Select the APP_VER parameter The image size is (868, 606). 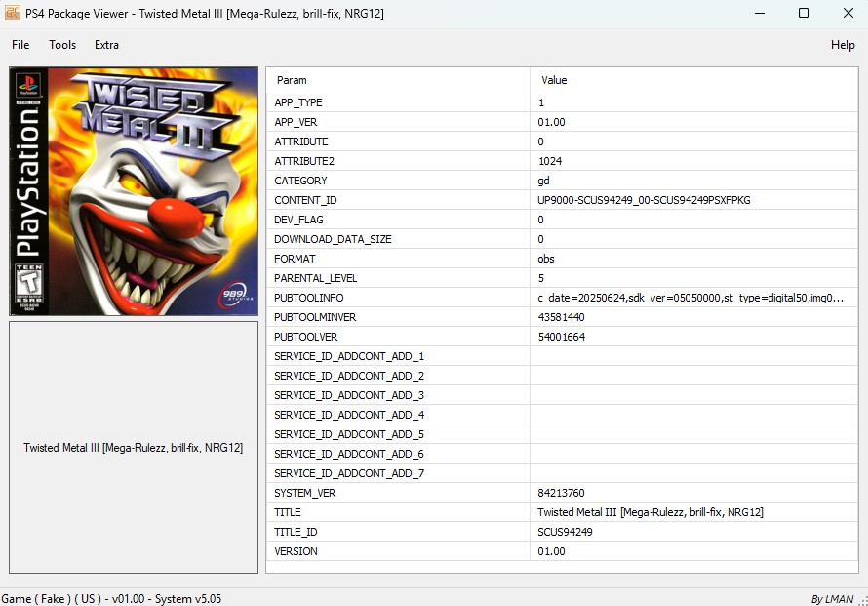pyautogui.click(x=296, y=122)
